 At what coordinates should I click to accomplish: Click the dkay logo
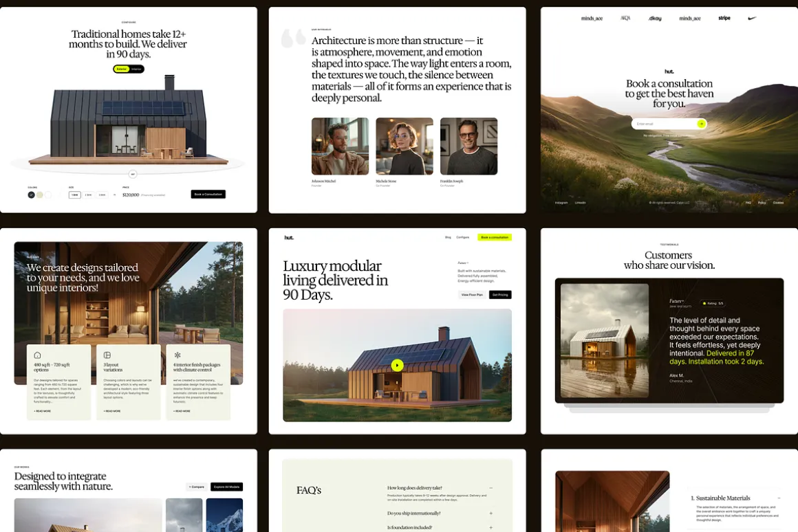click(655, 19)
